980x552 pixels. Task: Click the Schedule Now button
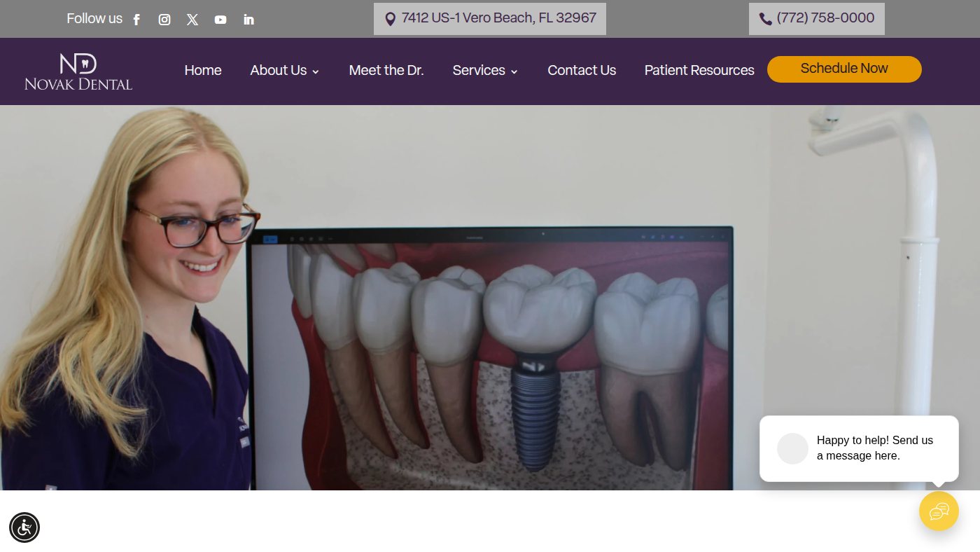844,69
